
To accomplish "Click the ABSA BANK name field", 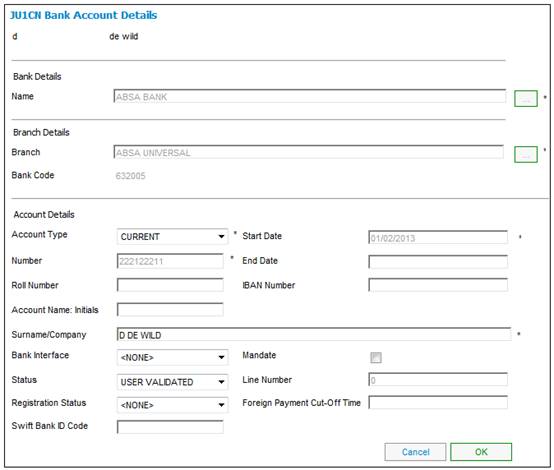I will (310, 96).
